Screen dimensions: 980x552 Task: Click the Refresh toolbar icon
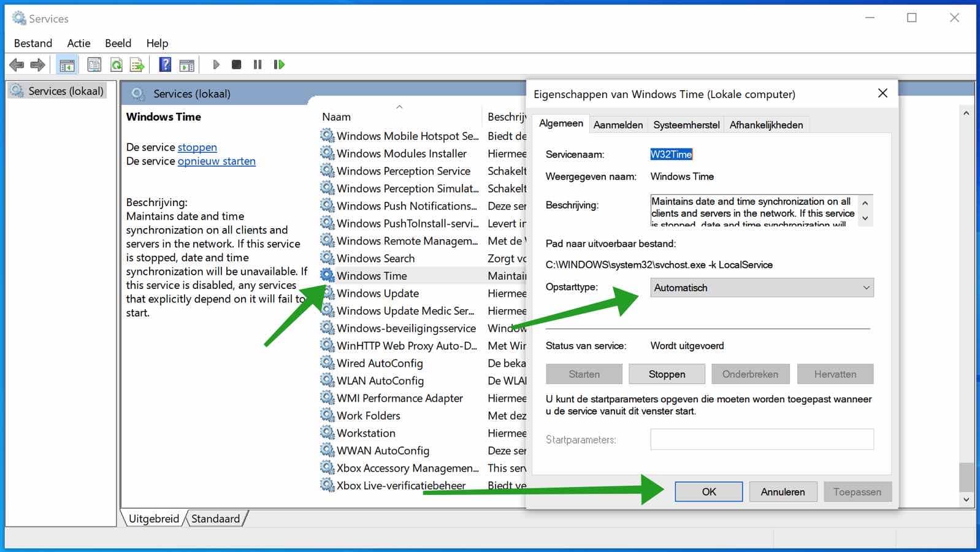click(116, 64)
